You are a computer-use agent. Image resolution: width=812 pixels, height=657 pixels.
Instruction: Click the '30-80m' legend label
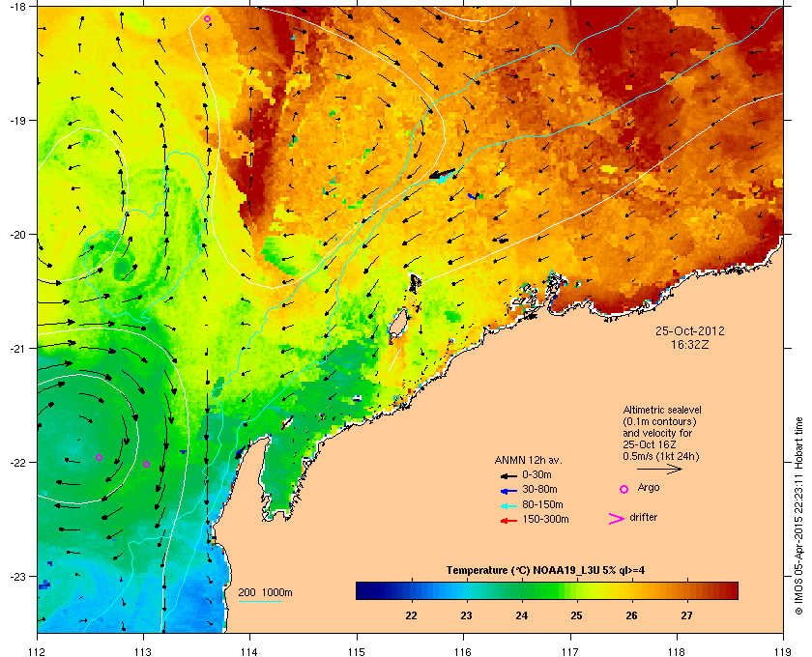(x=539, y=489)
